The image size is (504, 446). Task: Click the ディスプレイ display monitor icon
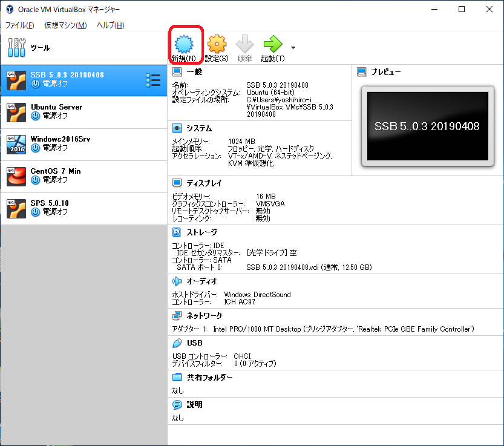177,183
